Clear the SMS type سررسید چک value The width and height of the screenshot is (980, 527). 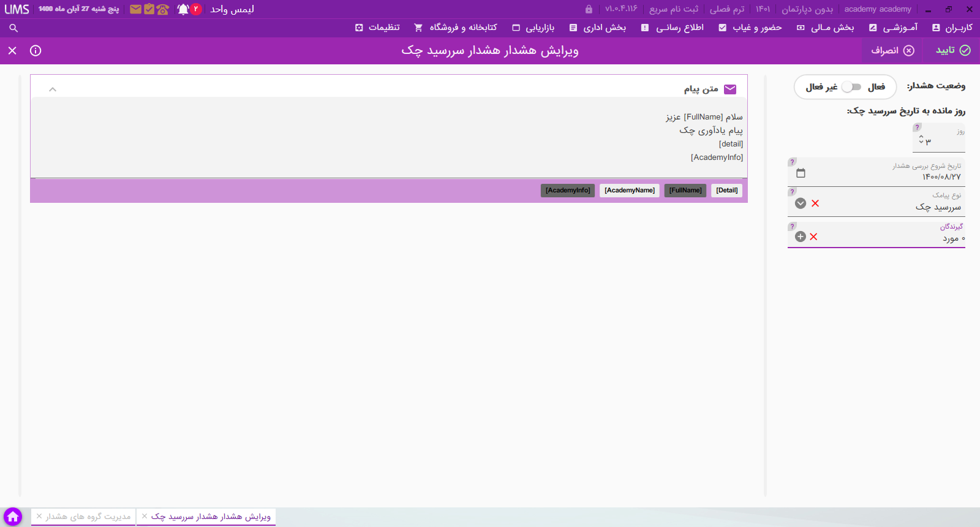click(x=815, y=203)
